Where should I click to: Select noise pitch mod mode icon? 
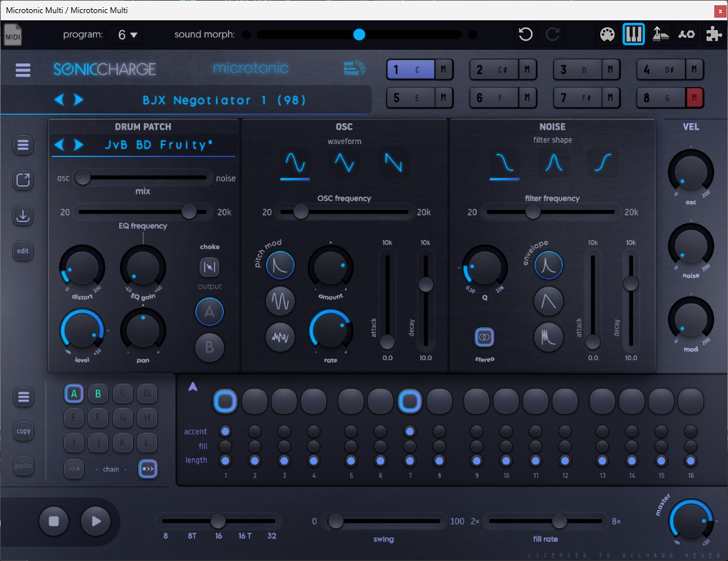tap(280, 336)
